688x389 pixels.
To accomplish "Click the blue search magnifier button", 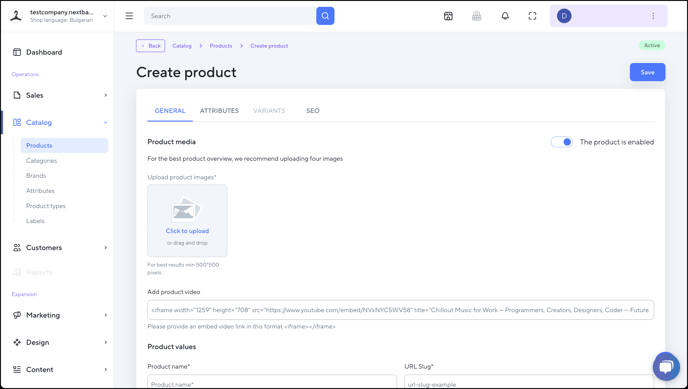I will point(325,16).
